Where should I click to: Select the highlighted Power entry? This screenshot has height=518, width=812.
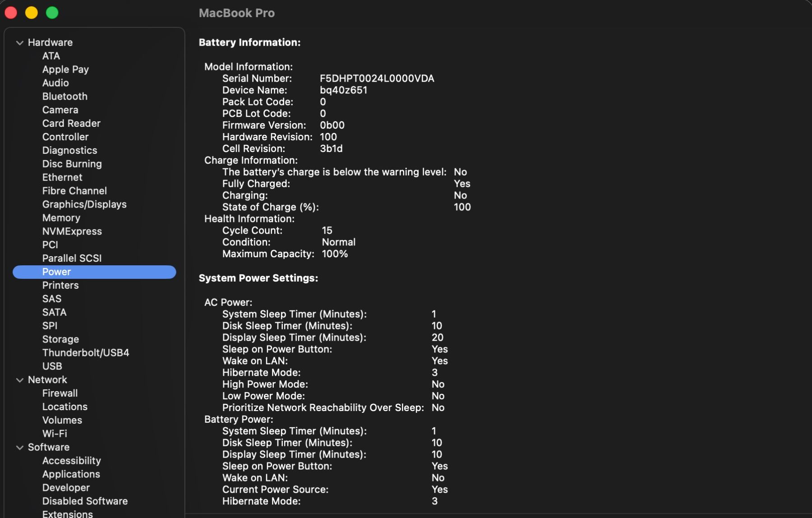pos(94,272)
